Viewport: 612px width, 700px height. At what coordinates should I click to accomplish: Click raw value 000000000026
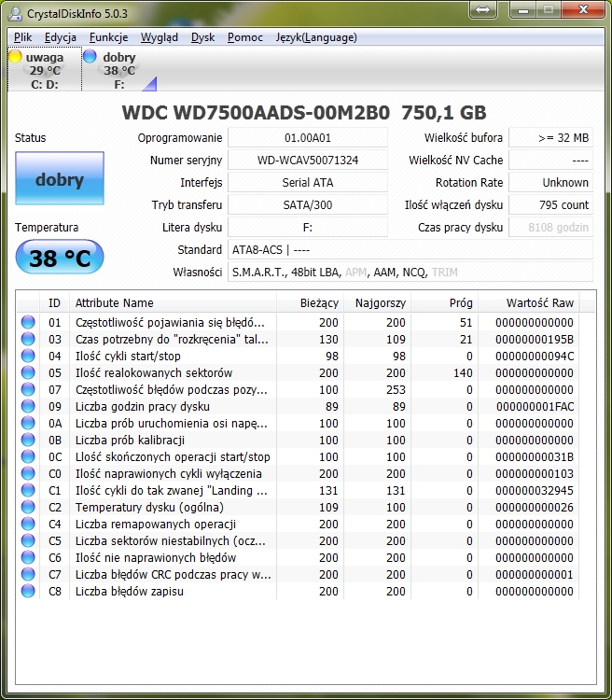point(535,508)
